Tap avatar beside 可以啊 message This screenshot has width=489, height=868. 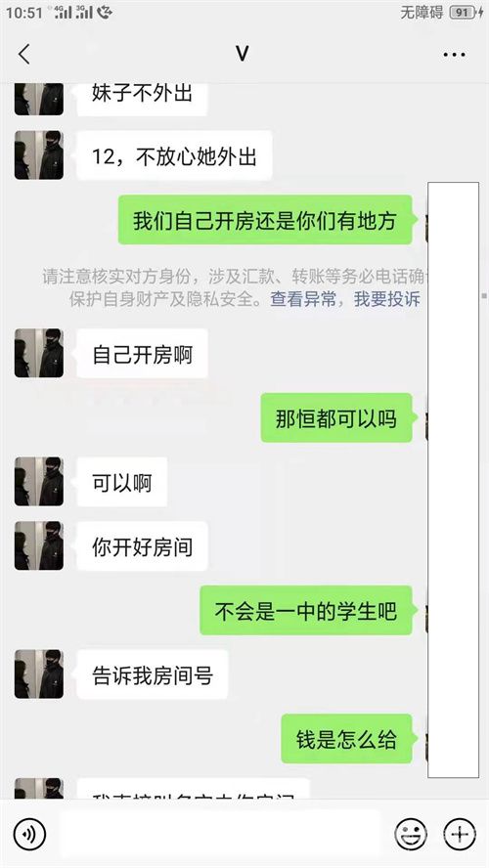click(39, 482)
